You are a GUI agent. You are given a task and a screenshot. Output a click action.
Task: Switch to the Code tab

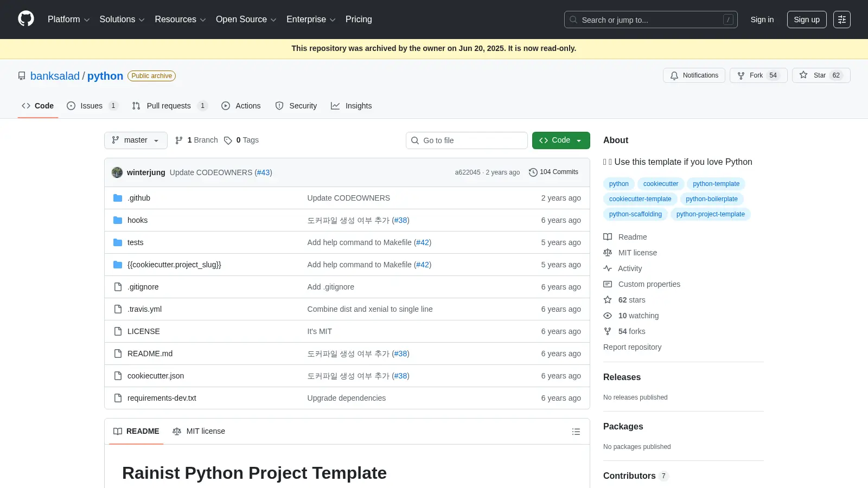point(37,106)
